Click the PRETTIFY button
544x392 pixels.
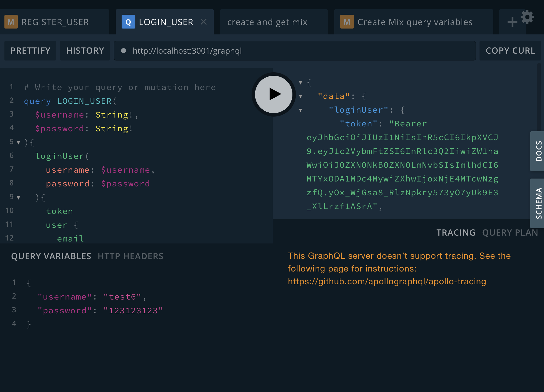30,51
